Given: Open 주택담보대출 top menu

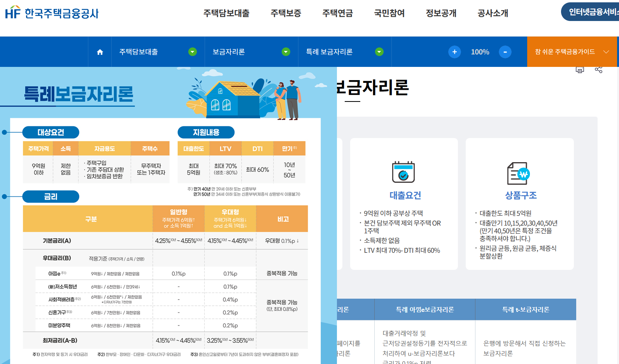Looking at the screenshot, I should 226,13.
